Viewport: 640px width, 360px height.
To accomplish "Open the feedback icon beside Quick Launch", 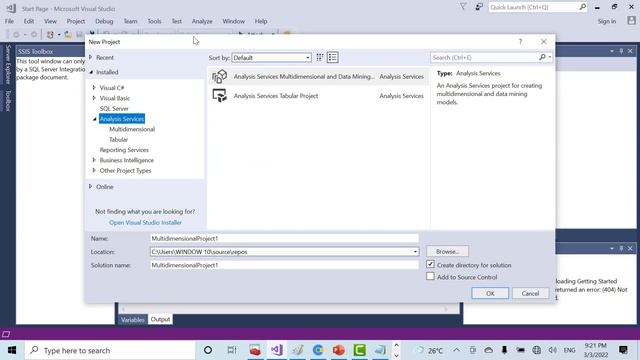I will tap(479, 7).
